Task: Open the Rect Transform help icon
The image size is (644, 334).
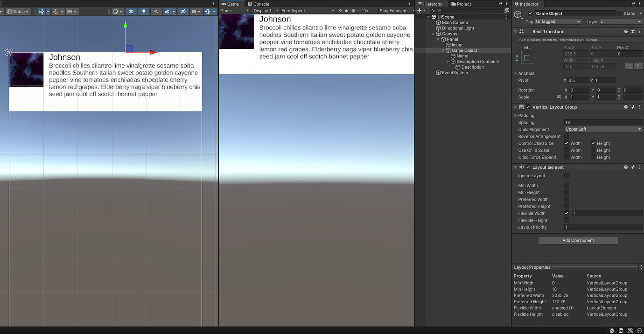Action: click(625, 31)
